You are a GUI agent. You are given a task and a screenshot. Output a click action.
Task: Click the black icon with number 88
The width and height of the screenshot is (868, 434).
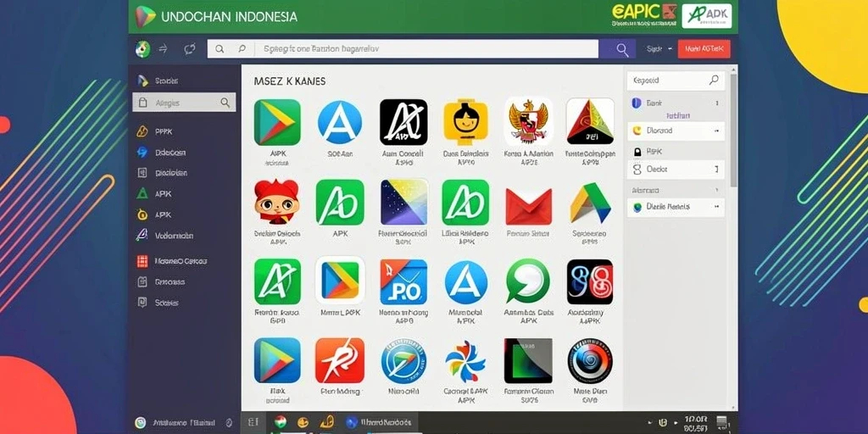point(590,281)
